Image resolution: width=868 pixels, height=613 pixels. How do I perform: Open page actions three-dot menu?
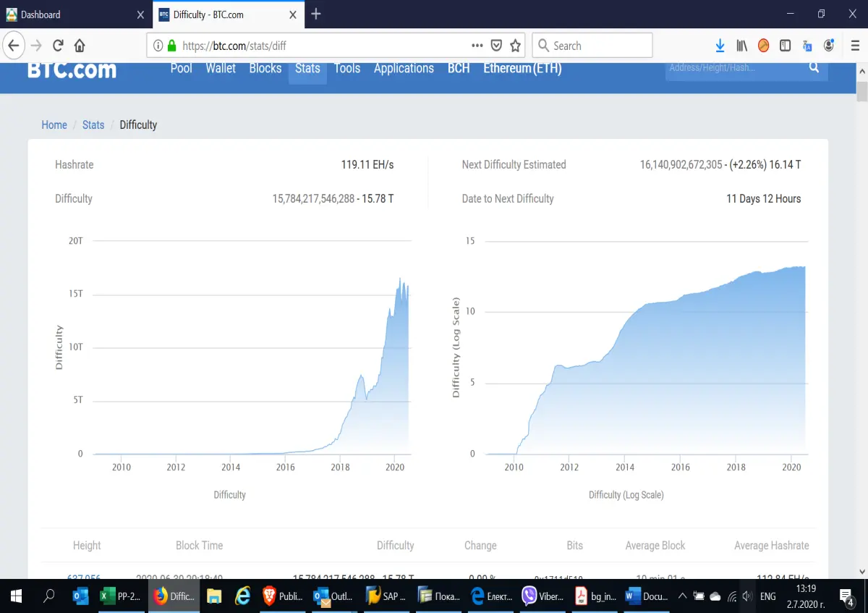(x=477, y=46)
